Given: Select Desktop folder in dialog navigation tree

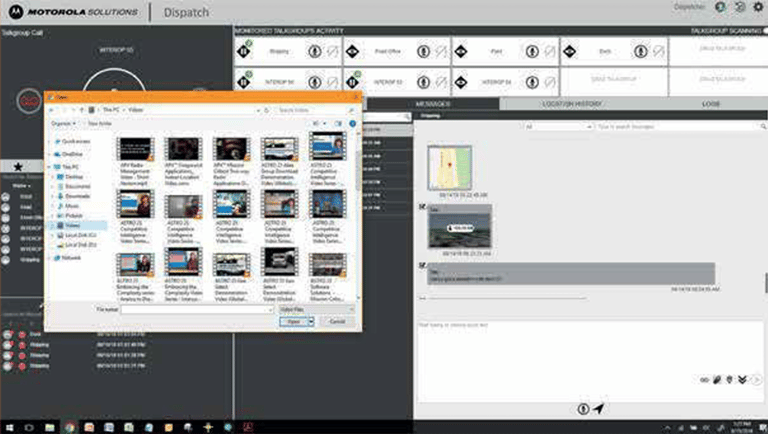Looking at the screenshot, I should coord(74,177).
